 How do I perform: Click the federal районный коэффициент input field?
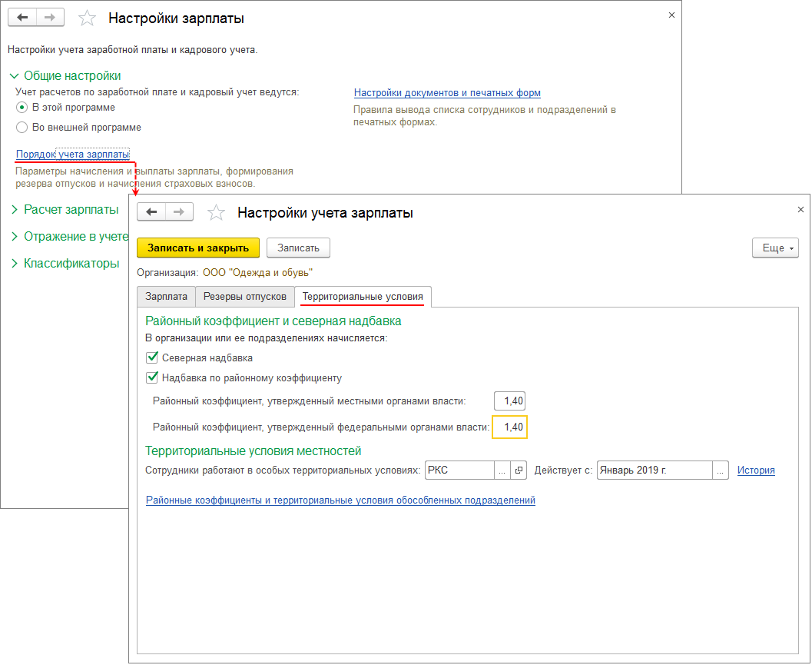(509, 427)
